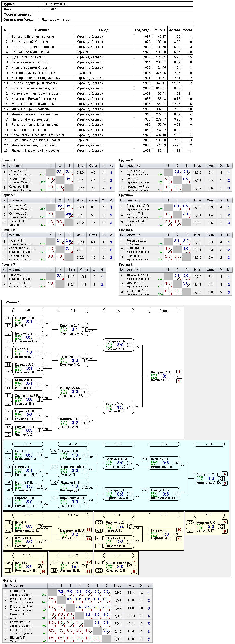235x644 pixels.
Task: Select the Рейтинг column header
Action: 160,30
